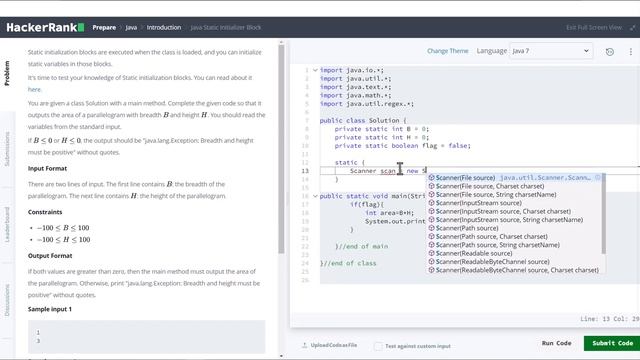Screen dimensions: 640x360
Task: Click the upload icon beside Upload Code as File
Action: [x=304, y=345]
